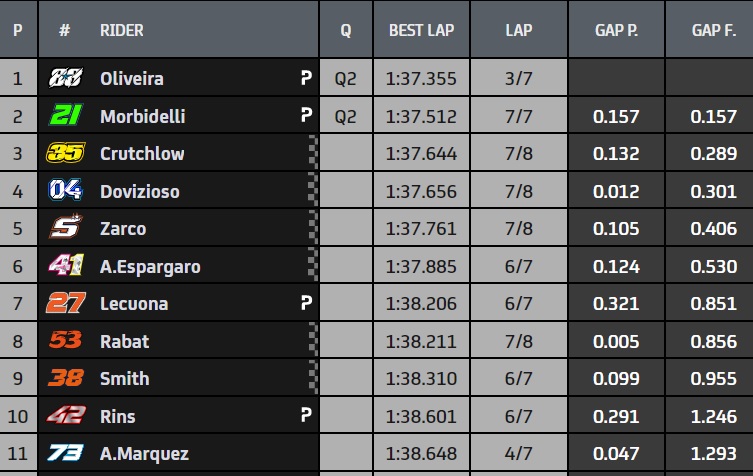Click Oliveira's number 88 badge
Image resolution: width=753 pixels, height=476 pixels.
click(x=65, y=78)
